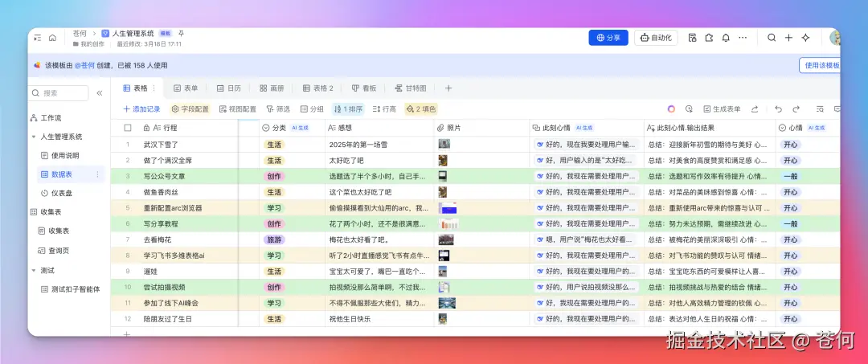This screenshot has height=364, width=868.
Task: Pin the 人生管理系统 document
Action: [181, 34]
